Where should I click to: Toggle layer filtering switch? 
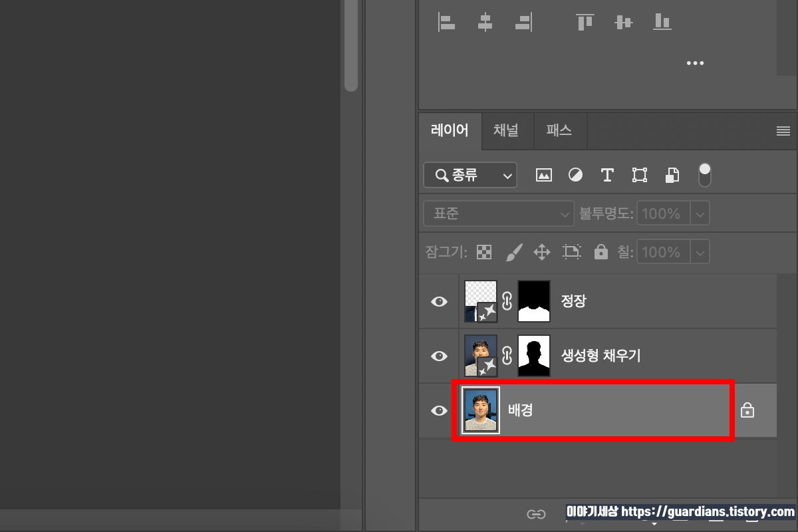pyautogui.click(x=705, y=175)
